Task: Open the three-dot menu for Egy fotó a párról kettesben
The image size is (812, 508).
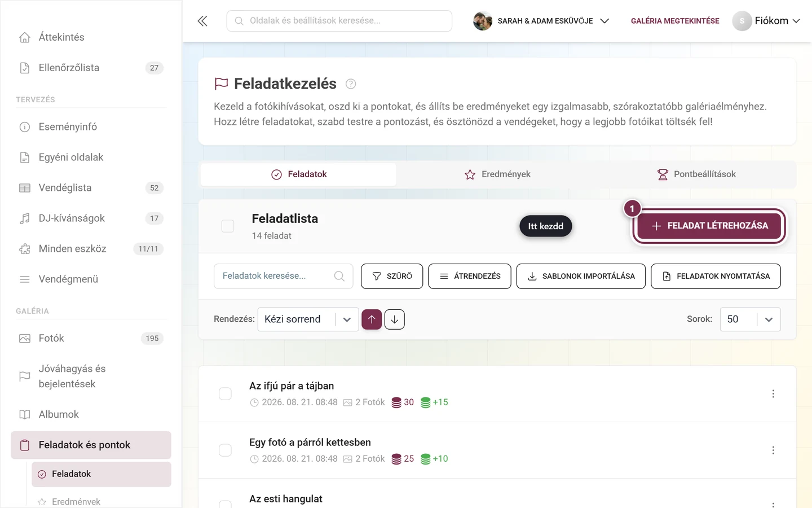Action: (x=773, y=450)
